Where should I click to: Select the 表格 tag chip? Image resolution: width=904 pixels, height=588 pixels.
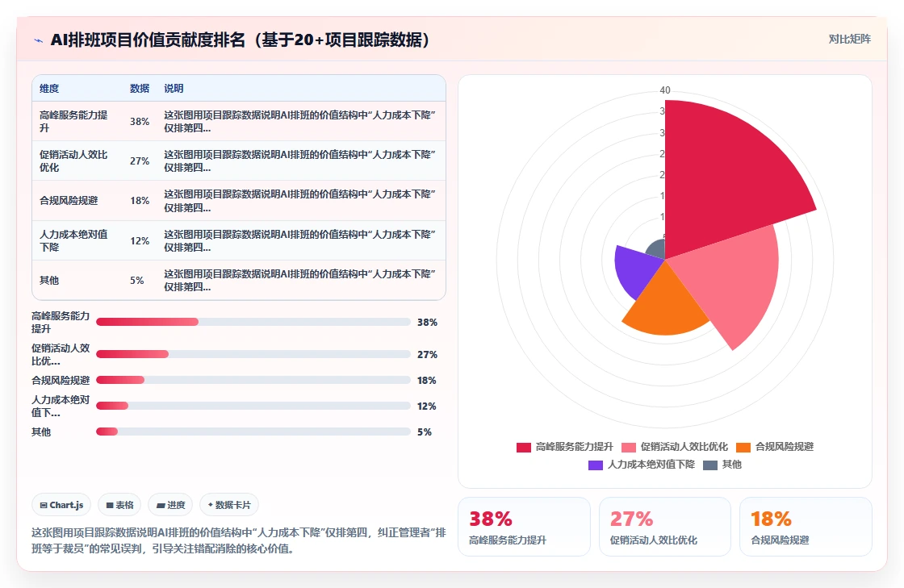pos(119,505)
